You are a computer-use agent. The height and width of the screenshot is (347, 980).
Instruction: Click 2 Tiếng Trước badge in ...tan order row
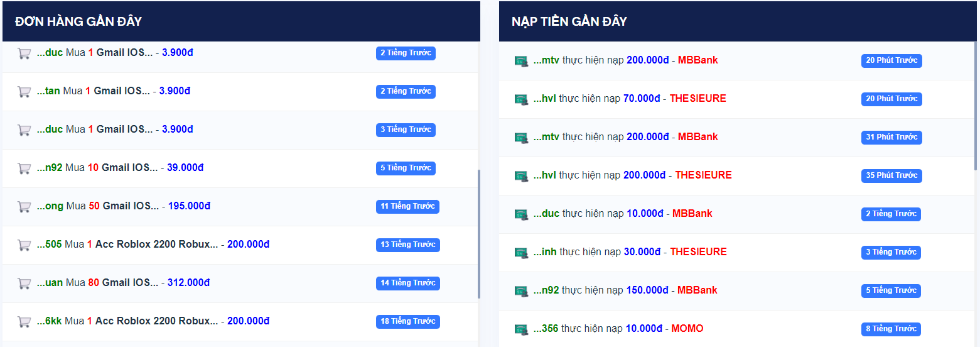(x=406, y=91)
